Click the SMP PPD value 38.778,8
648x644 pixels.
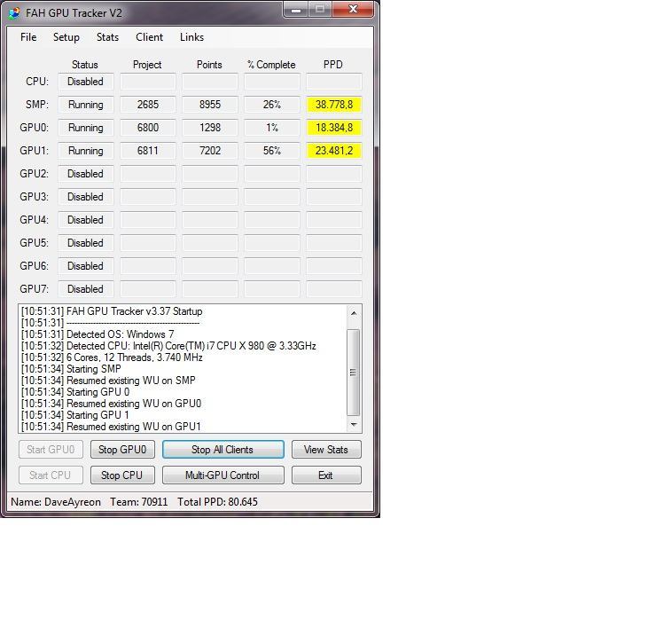[334, 105]
